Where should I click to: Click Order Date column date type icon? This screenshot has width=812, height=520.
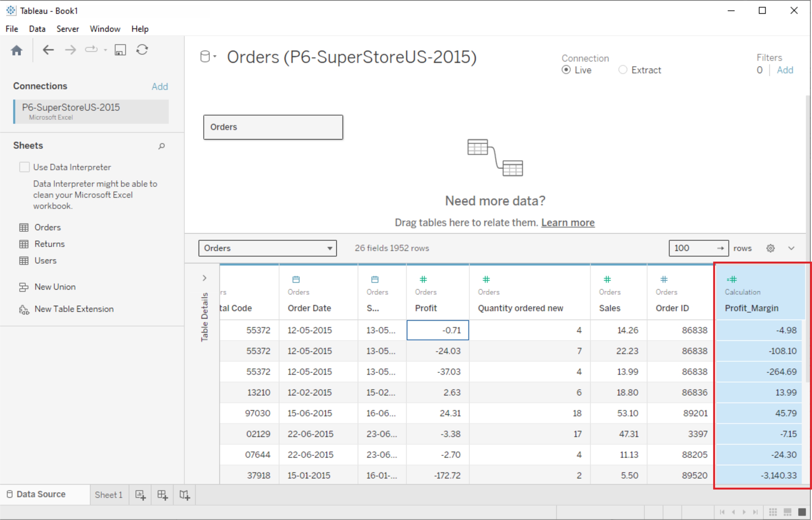(296, 279)
